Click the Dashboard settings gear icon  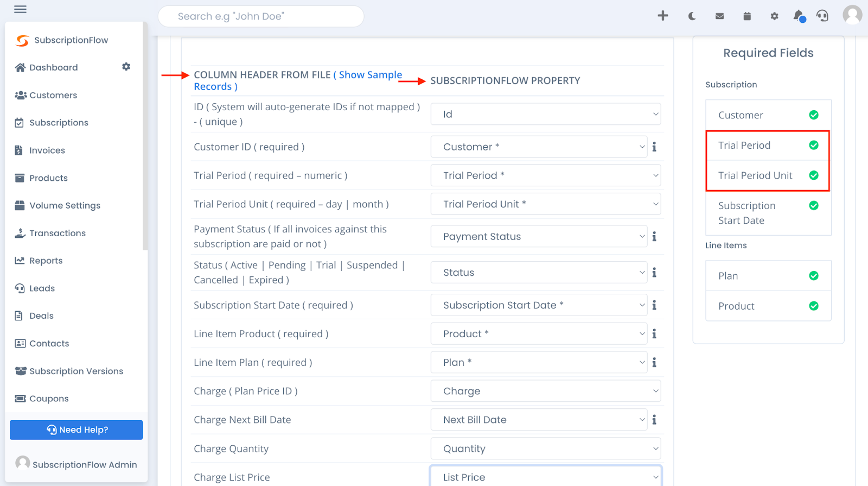click(126, 67)
